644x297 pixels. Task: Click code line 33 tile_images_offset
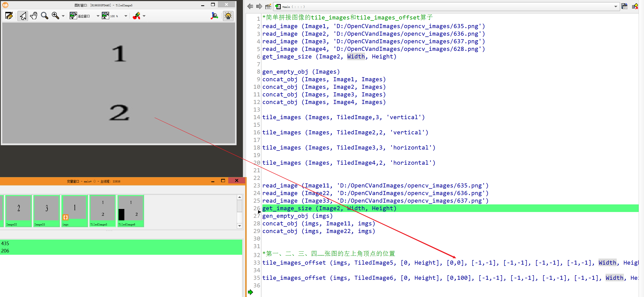294,263
